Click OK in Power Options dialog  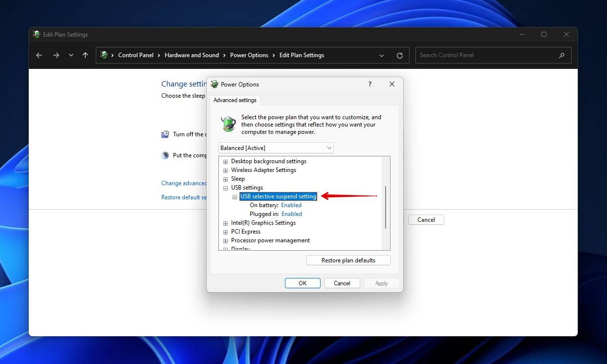pos(303,283)
